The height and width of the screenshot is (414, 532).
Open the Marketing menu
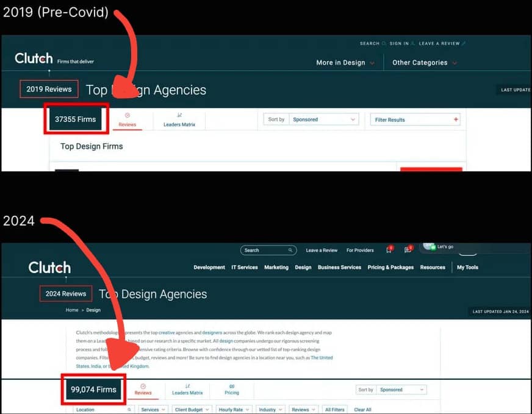tap(276, 267)
